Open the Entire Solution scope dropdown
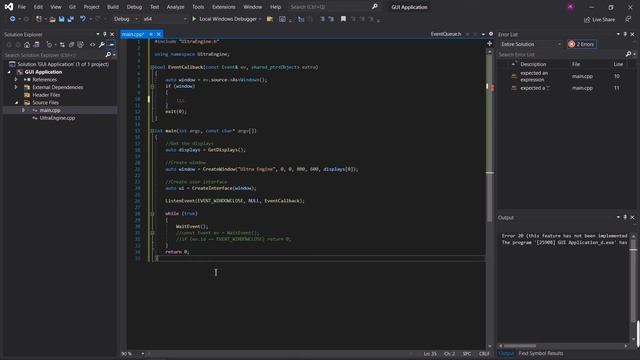 (530, 44)
